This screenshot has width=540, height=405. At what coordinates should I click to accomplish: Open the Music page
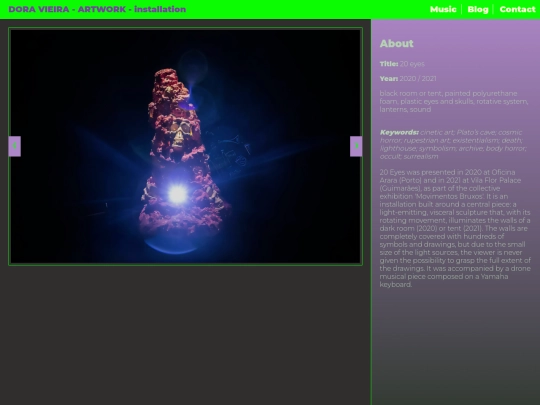443,9
